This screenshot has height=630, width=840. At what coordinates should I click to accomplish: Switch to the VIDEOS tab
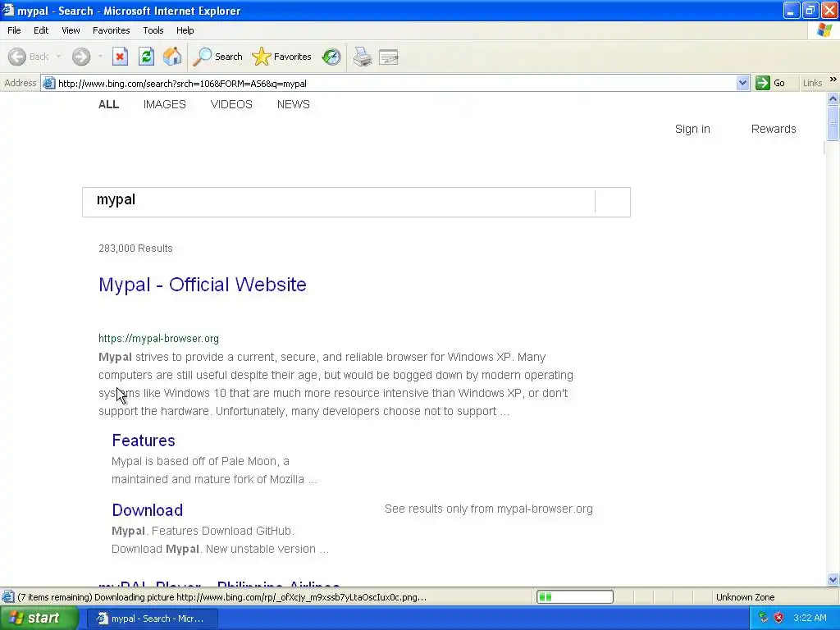(231, 104)
